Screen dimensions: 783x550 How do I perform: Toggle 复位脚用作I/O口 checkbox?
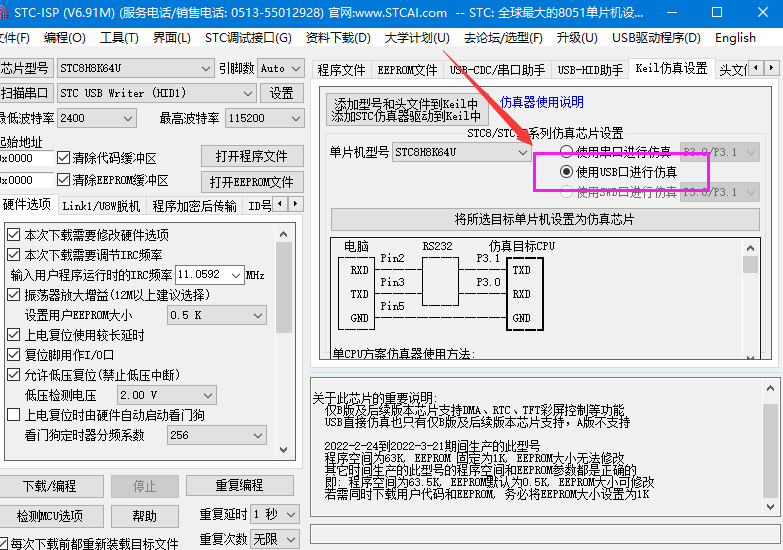pyautogui.click(x=14, y=355)
